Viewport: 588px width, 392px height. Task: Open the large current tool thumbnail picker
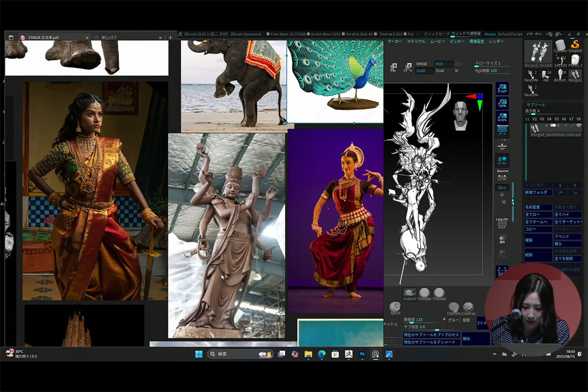point(538,51)
